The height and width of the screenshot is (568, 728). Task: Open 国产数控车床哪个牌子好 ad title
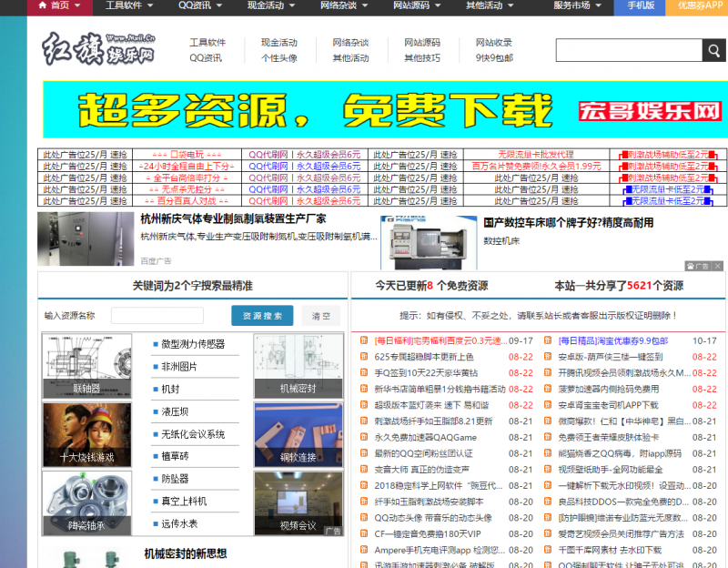coord(568,223)
